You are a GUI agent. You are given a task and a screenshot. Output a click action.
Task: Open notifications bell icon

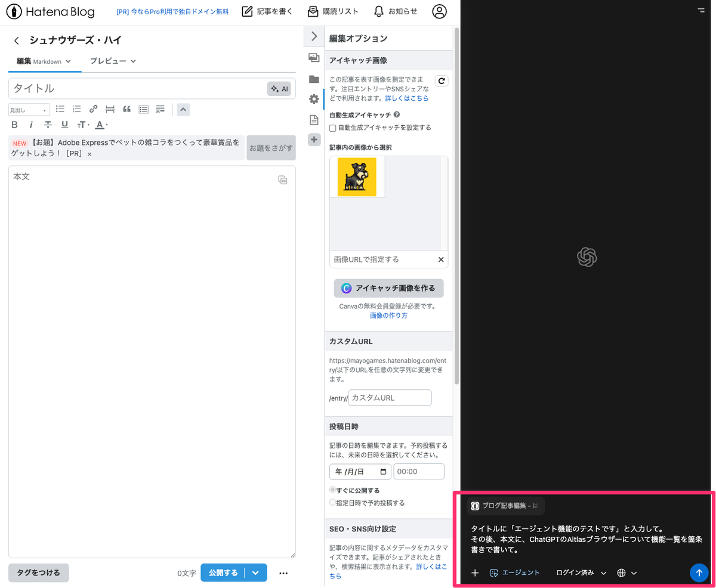[x=379, y=11]
